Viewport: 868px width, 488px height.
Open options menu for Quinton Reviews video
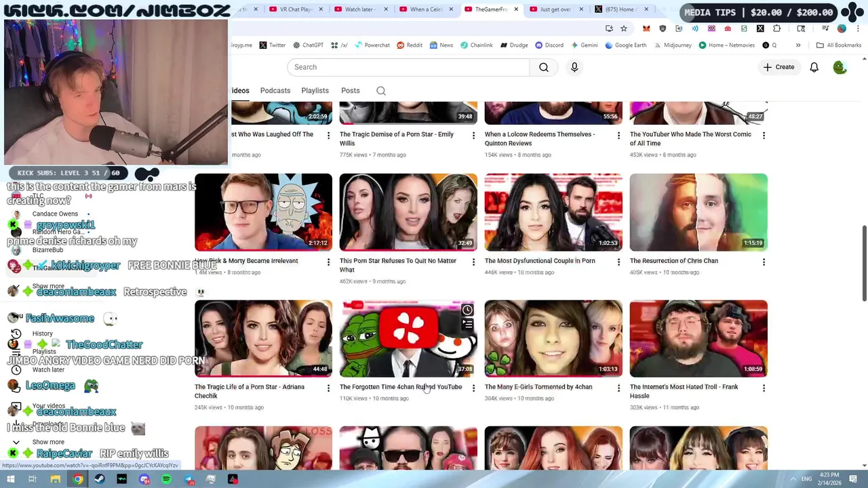point(618,136)
